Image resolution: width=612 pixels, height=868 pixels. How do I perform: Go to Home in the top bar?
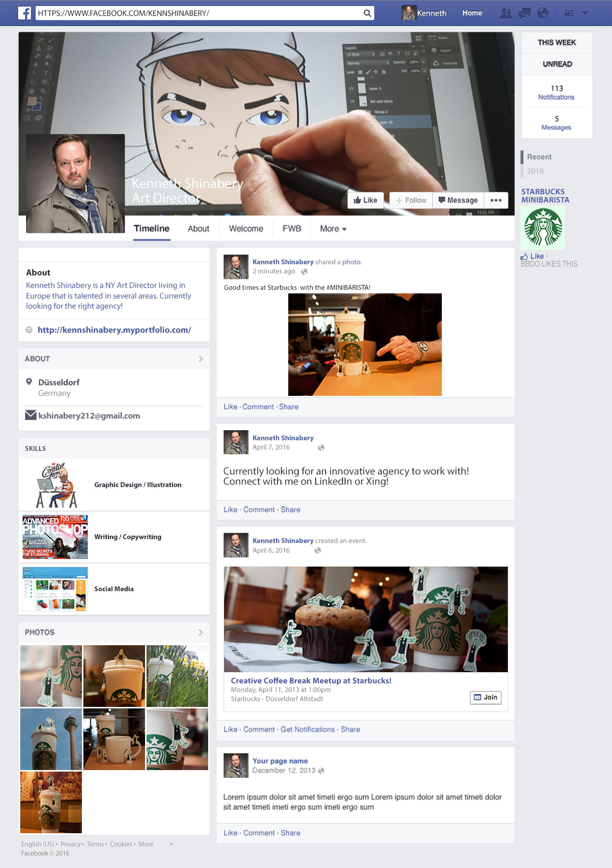(x=472, y=13)
